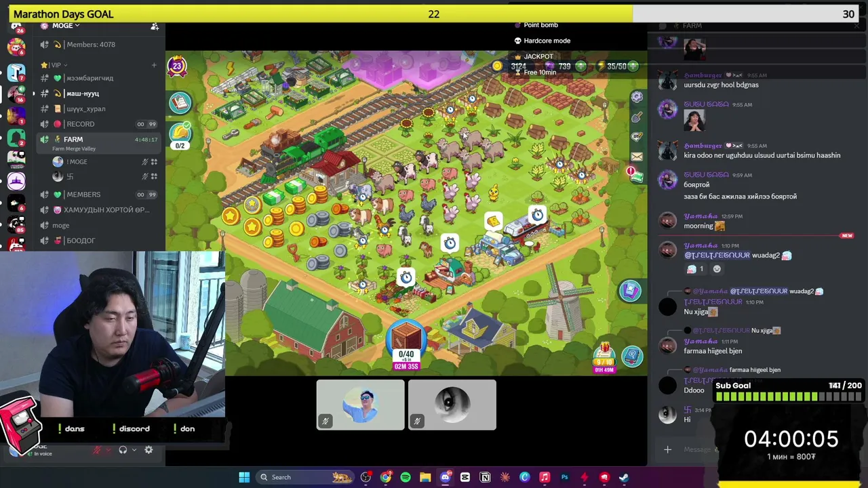Open the Windows Start menu

244,477
